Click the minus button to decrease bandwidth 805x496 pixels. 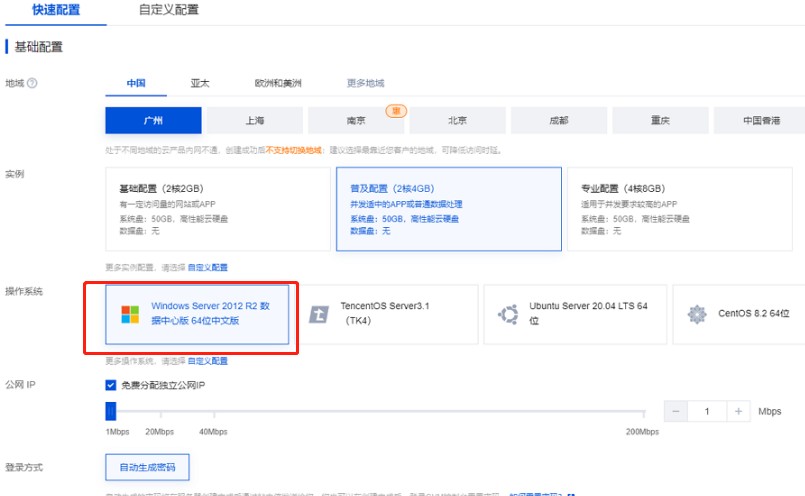677,412
